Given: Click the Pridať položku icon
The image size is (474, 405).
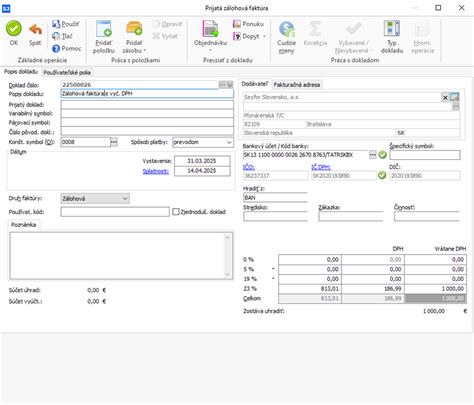Looking at the screenshot, I should click(104, 29).
